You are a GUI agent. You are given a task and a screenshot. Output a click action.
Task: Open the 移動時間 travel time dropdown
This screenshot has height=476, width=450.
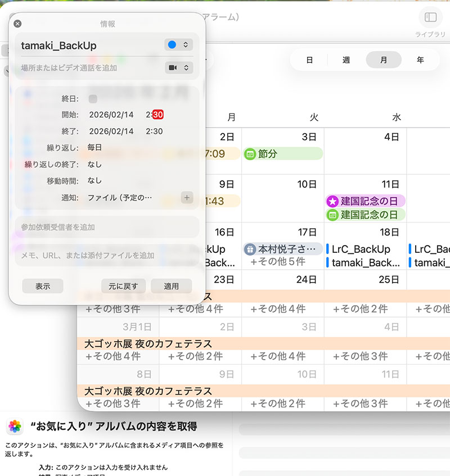pos(94,181)
